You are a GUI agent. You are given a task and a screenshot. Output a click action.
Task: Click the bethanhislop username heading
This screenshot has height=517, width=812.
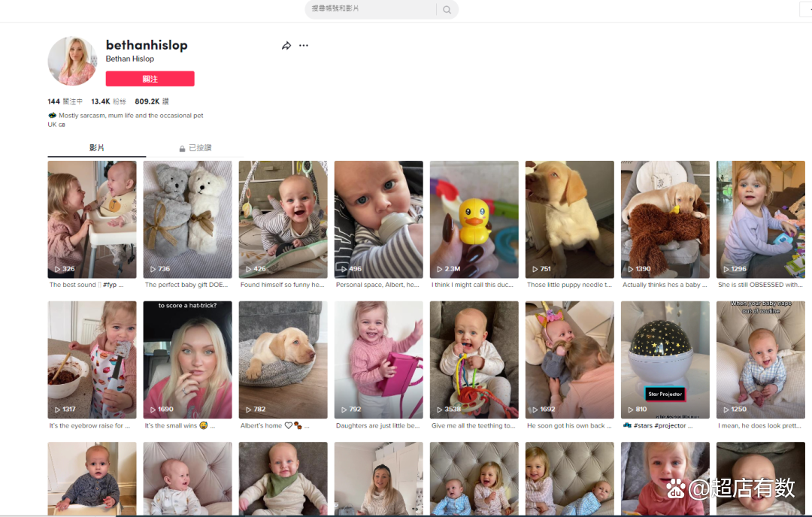coord(147,45)
